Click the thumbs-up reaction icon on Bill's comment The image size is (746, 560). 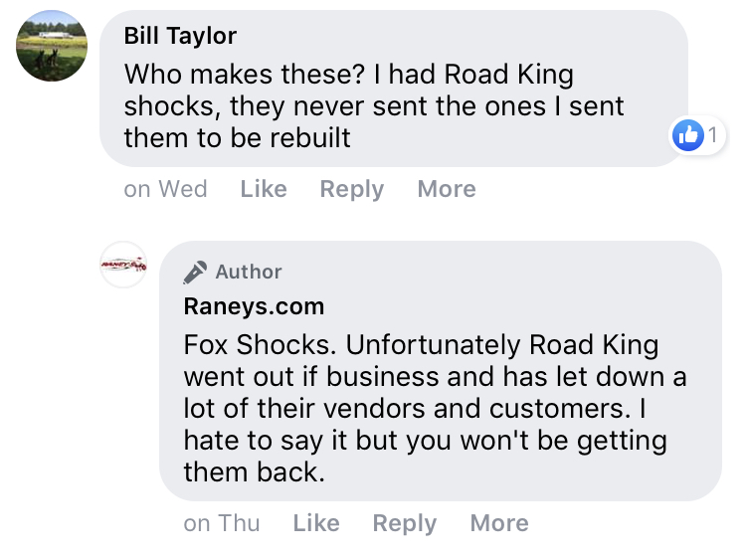[688, 136]
